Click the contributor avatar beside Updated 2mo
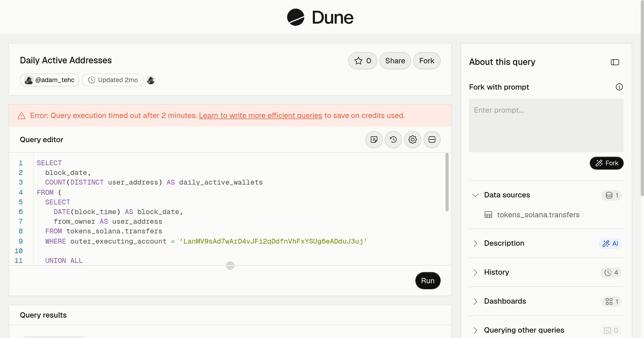This screenshot has width=644, height=338. pyautogui.click(x=151, y=80)
